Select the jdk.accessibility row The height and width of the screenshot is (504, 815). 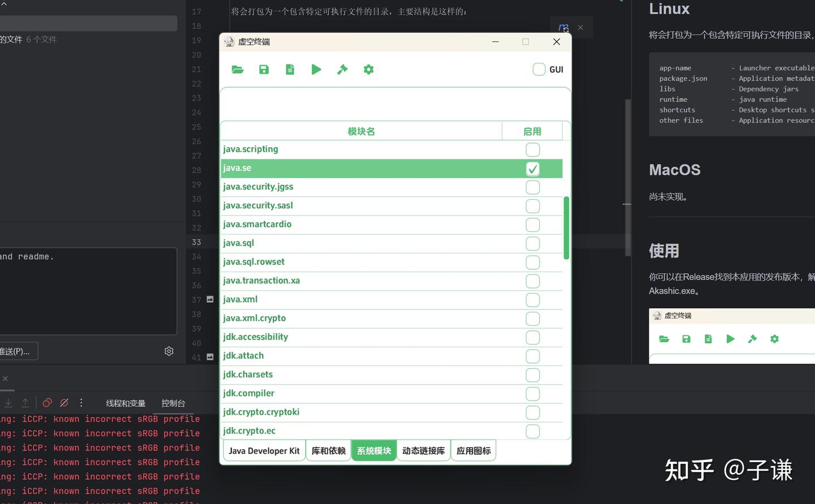point(392,337)
